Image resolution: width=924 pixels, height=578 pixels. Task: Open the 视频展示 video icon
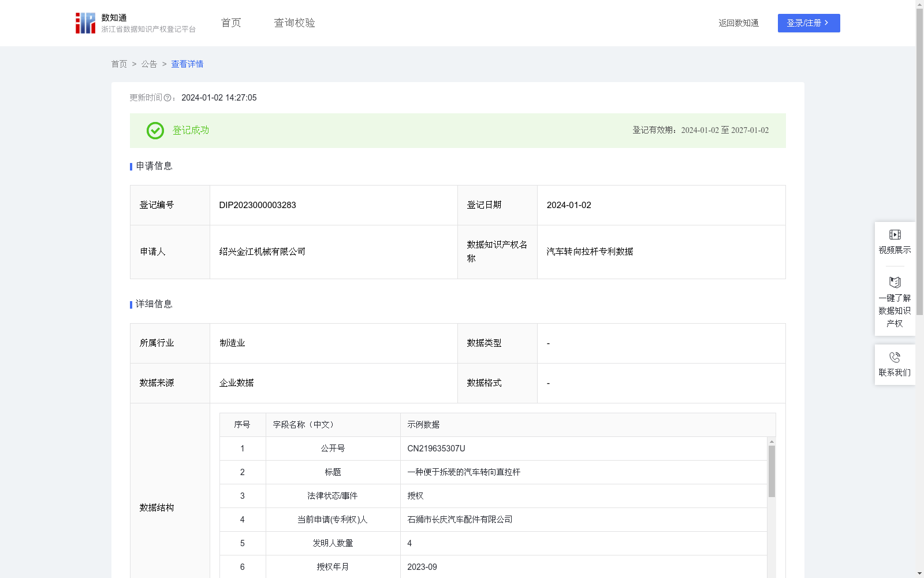(895, 235)
